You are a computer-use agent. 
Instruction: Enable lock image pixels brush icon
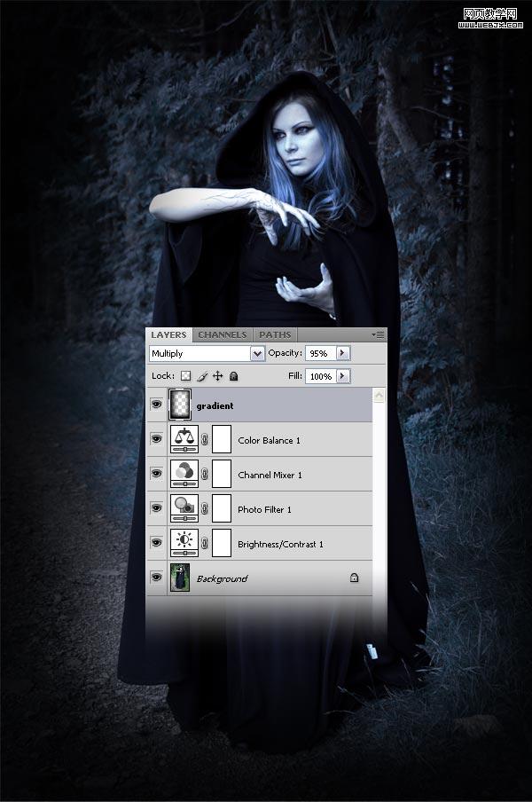point(202,376)
